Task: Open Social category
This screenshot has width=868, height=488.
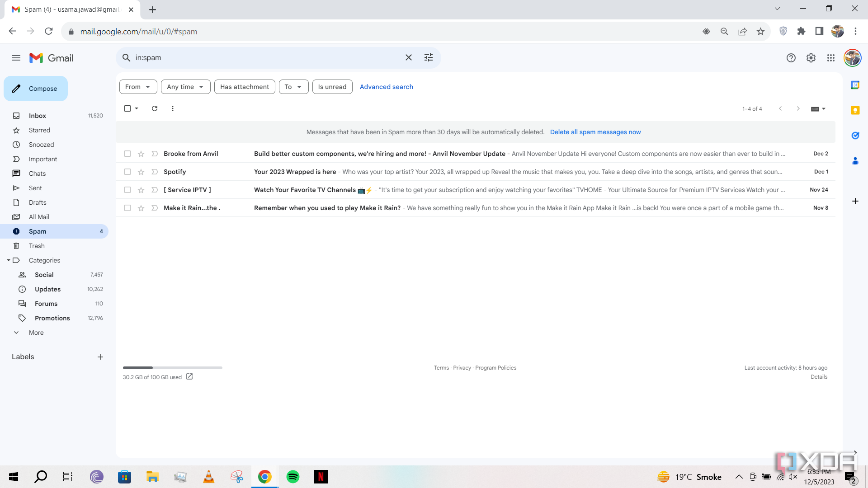Action: (x=54, y=275)
